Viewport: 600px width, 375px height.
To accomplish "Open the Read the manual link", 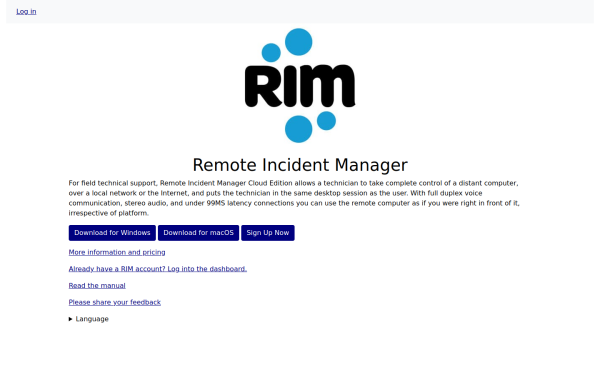I will (97, 285).
